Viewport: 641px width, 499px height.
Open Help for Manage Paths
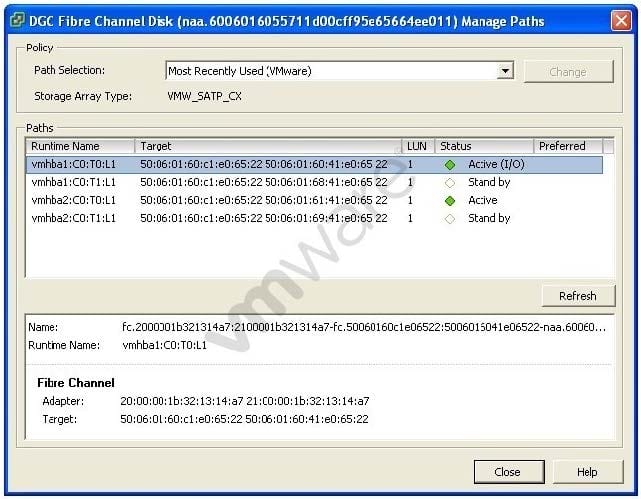[587, 472]
